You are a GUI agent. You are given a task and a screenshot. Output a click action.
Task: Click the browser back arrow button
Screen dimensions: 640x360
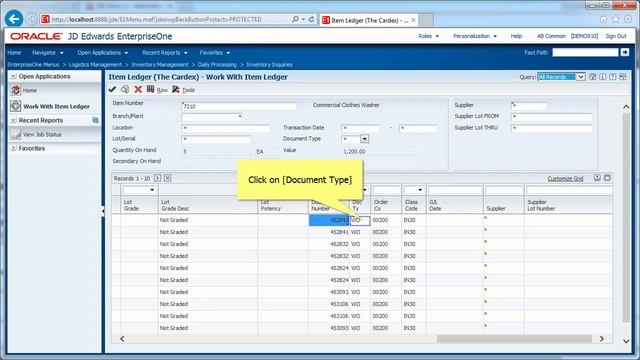click(14, 19)
